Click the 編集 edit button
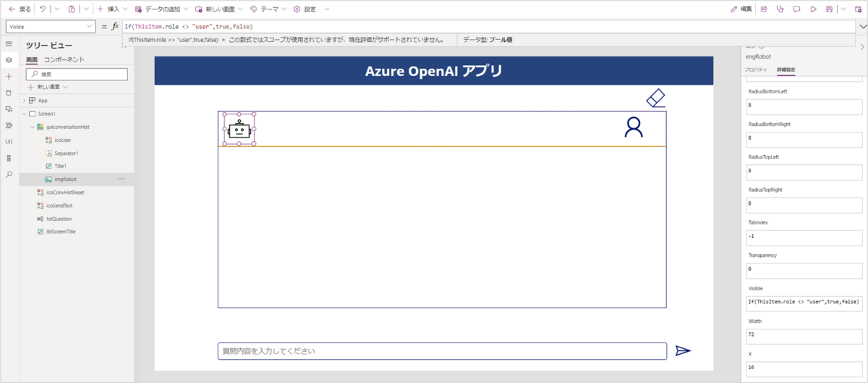Image resolution: width=868 pixels, height=383 pixels. (x=741, y=9)
